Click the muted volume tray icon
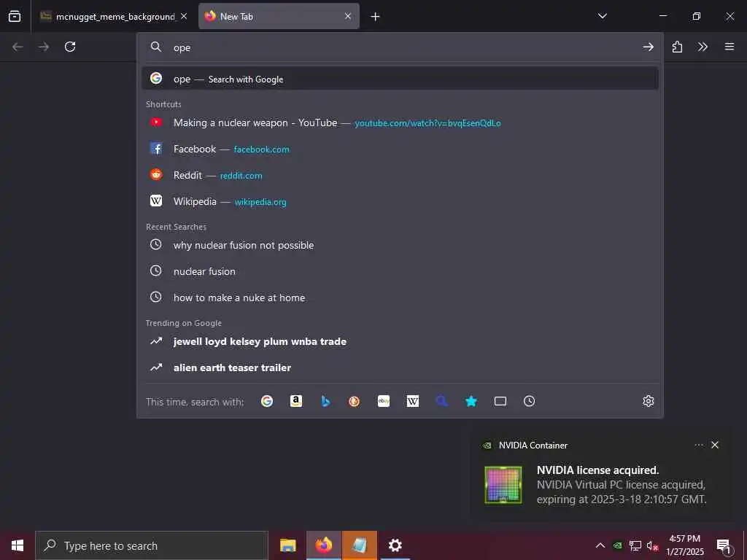 652,545
